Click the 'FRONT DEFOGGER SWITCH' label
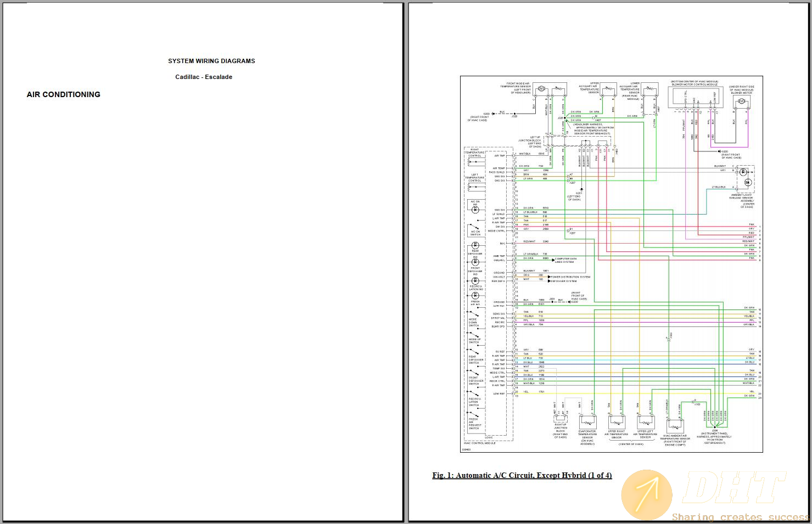This screenshot has height=524, width=812. 476,380
